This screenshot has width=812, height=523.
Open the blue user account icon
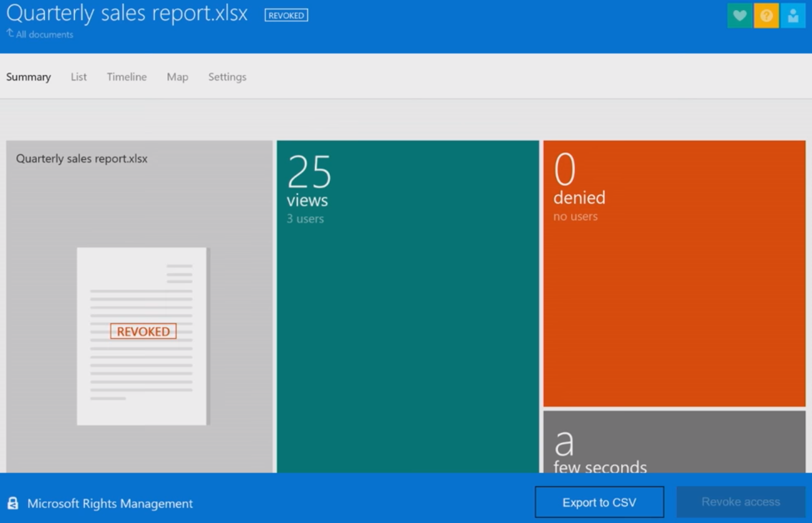point(793,16)
